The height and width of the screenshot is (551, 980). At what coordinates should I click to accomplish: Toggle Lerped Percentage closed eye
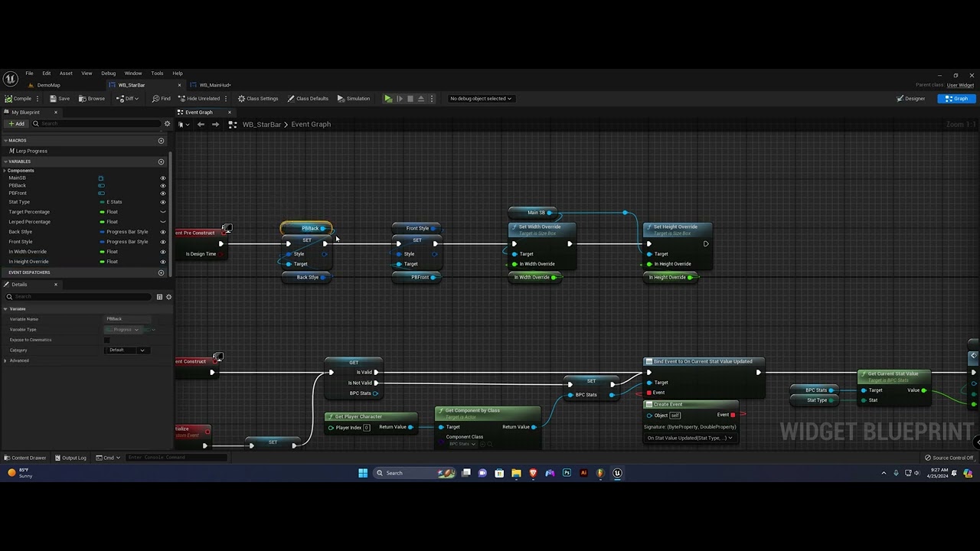click(x=163, y=222)
